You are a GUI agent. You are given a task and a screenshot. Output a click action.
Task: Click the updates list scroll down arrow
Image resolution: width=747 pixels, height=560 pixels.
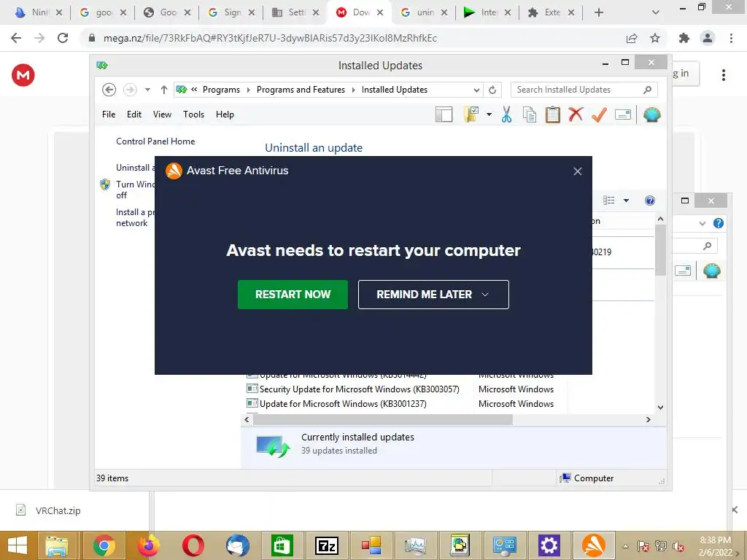click(660, 407)
